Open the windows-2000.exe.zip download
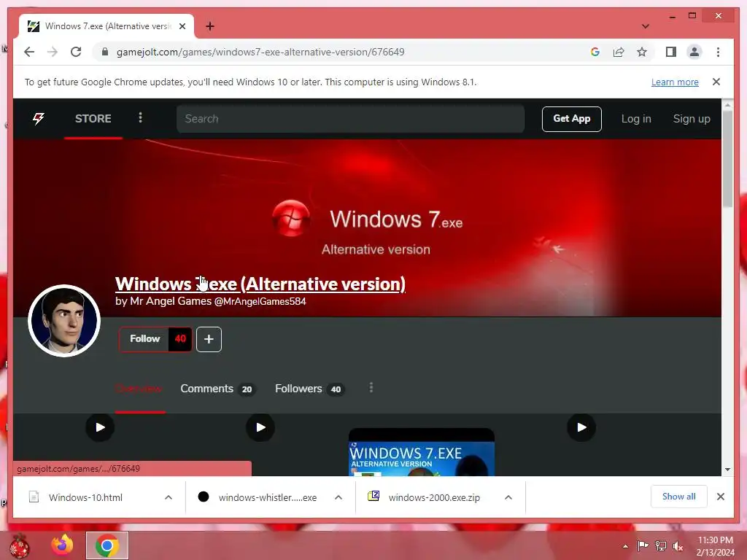747x560 pixels. coord(424,497)
